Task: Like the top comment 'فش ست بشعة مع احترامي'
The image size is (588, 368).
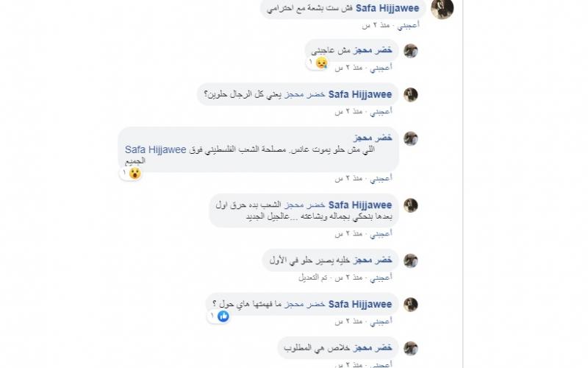Action: click(x=409, y=25)
